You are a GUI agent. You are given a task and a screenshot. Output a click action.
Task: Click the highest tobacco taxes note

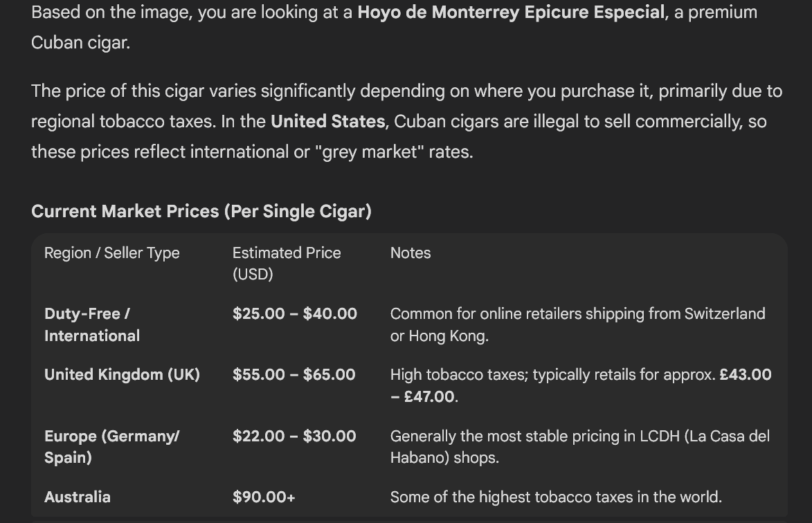tap(555, 497)
